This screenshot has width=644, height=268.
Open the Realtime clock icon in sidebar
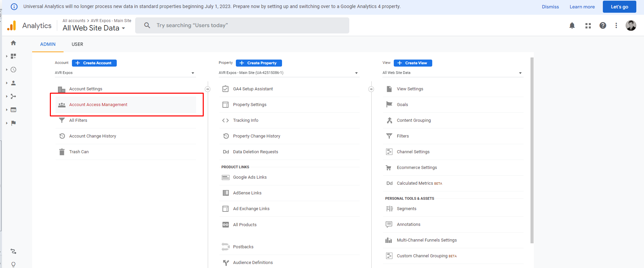point(13,70)
